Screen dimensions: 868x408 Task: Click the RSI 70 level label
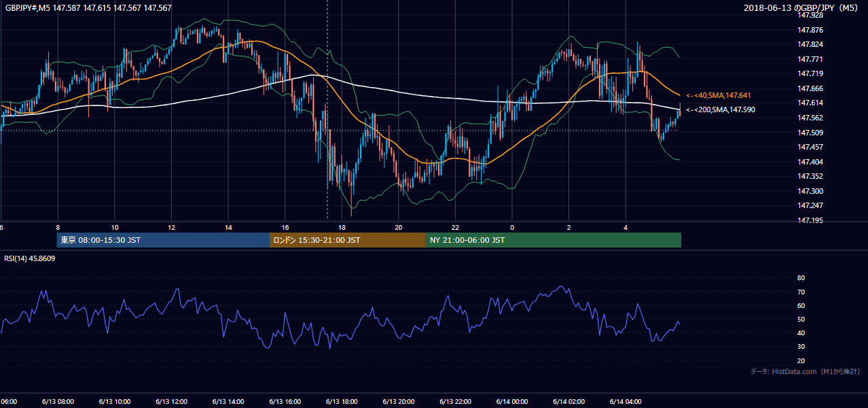(x=801, y=292)
